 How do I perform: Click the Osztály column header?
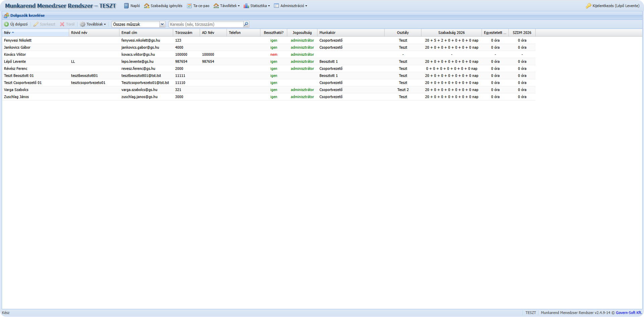click(x=403, y=33)
